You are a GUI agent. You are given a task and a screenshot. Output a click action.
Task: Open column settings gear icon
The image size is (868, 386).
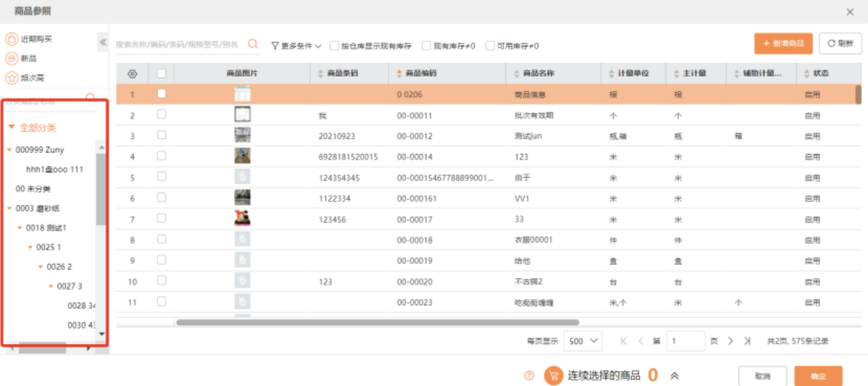click(x=132, y=73)
